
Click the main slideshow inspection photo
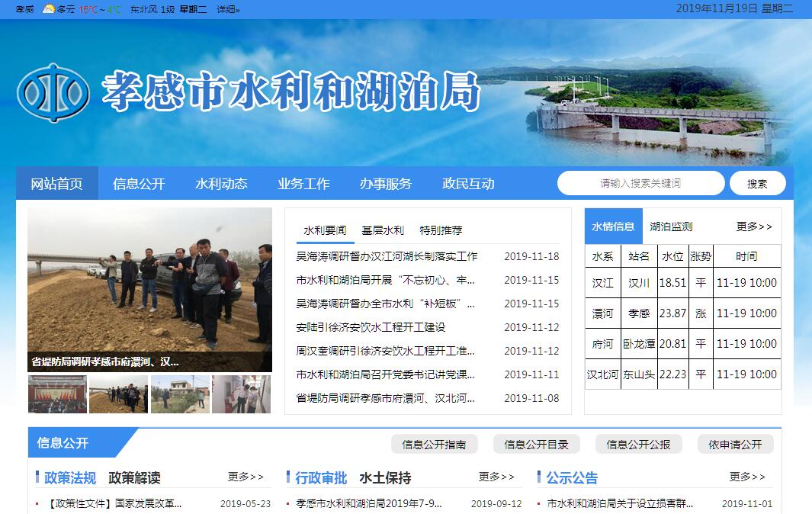click(x=149, y=282)
